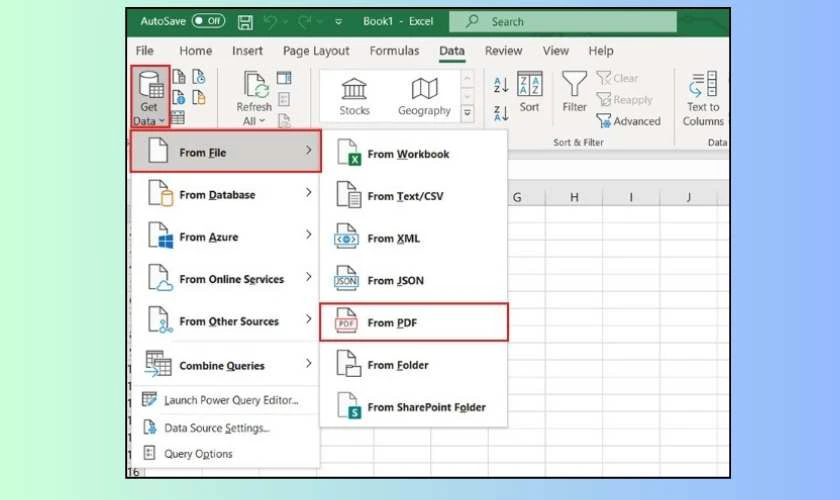Sort A to Z ascending
The height and width of the screenshot is (500, 840).
click(500, 85)
